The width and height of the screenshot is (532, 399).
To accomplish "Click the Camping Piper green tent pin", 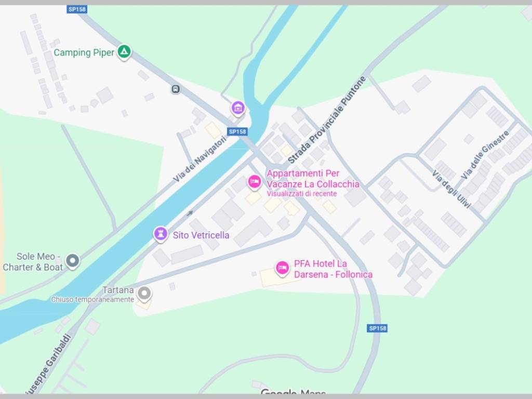I will (124, 52).
